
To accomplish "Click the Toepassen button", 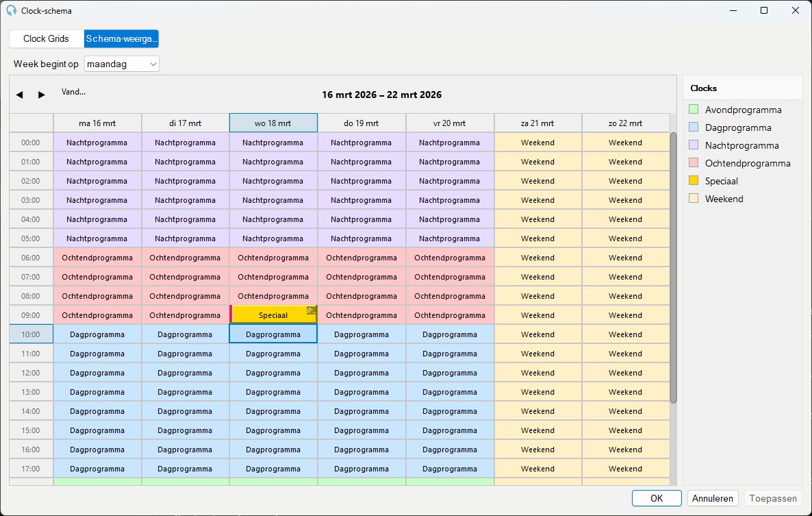I will (773, 498).
